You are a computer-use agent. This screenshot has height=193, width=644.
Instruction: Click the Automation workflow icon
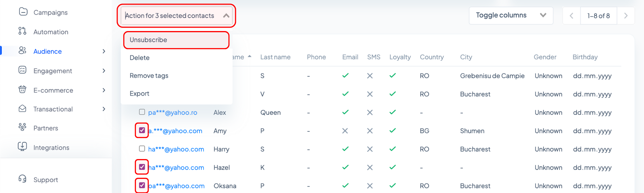point(22,31)
